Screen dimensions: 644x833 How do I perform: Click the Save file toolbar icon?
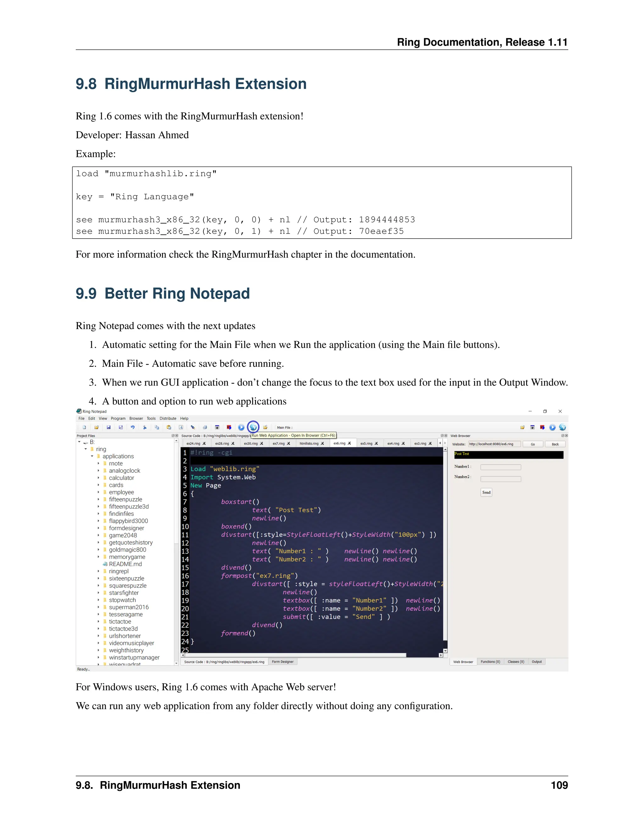click(x=109, y=427)
